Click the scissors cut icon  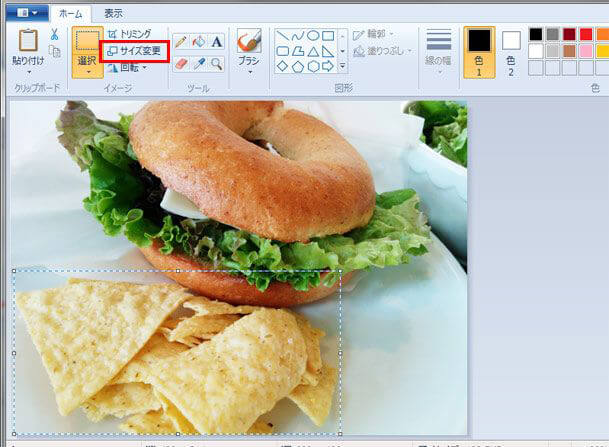54,34
